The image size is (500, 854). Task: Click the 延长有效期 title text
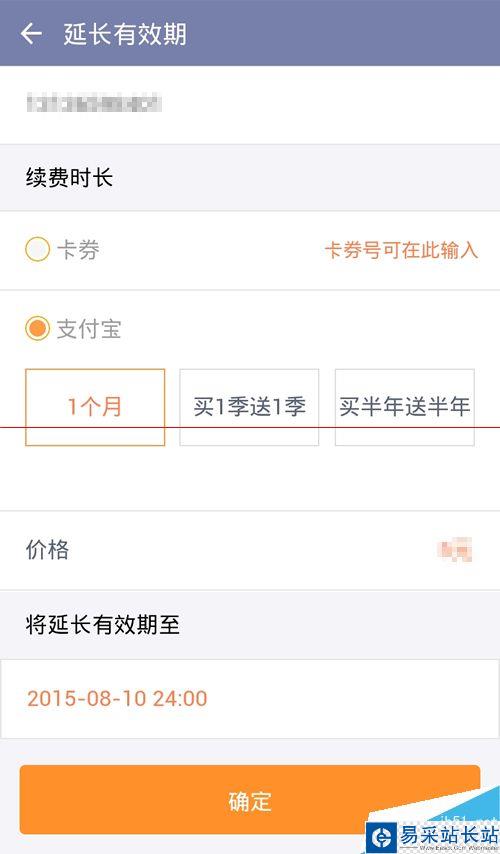[x=125, y=34]
